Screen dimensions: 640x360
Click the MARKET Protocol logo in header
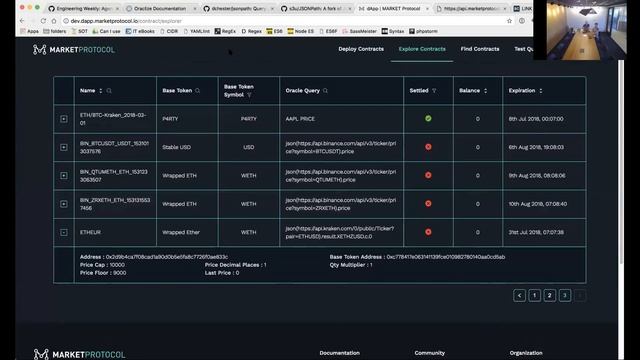point(74,50)
